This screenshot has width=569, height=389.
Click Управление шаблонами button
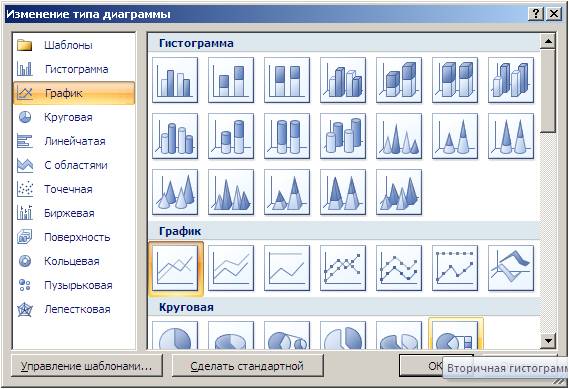tap(87, 366)
